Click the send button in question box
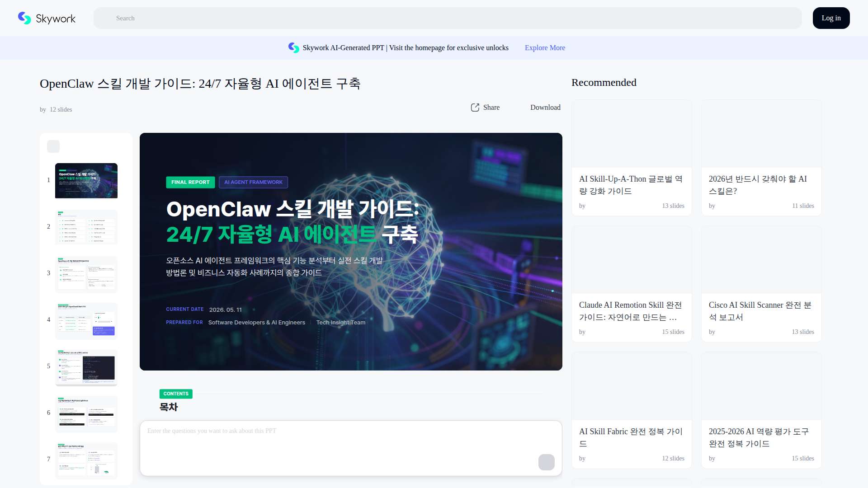This screenshot has height=488, width=868. 547,462
